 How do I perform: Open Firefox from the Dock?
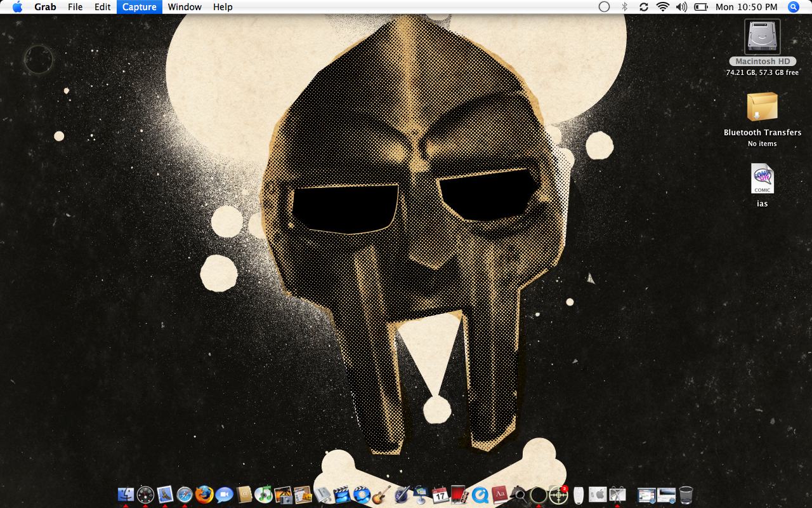(204, 495)
